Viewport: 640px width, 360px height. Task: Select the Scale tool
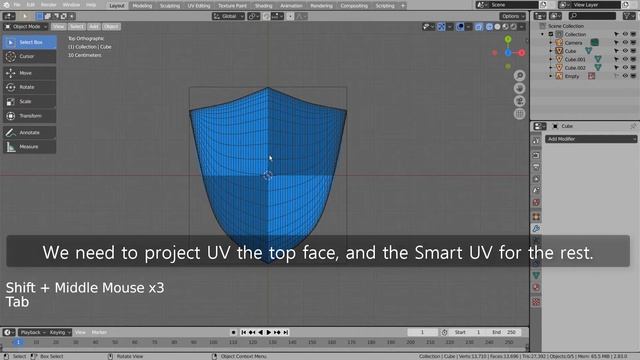pyautogui.click(x=29, y=101)
